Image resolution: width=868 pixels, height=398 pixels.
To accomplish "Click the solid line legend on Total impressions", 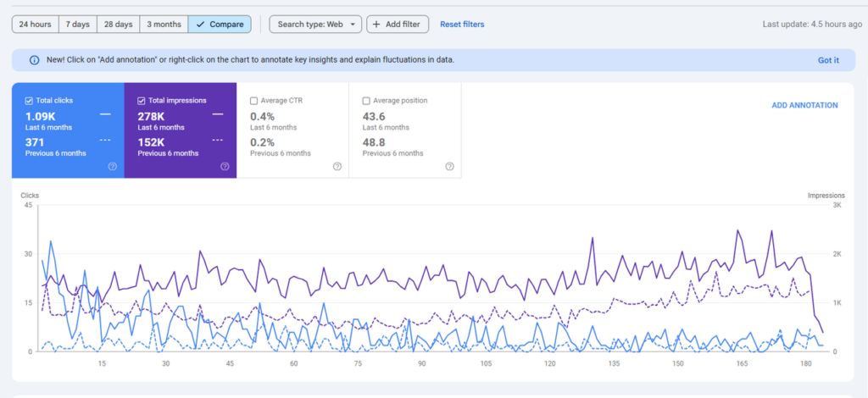I will coord(218,113).
